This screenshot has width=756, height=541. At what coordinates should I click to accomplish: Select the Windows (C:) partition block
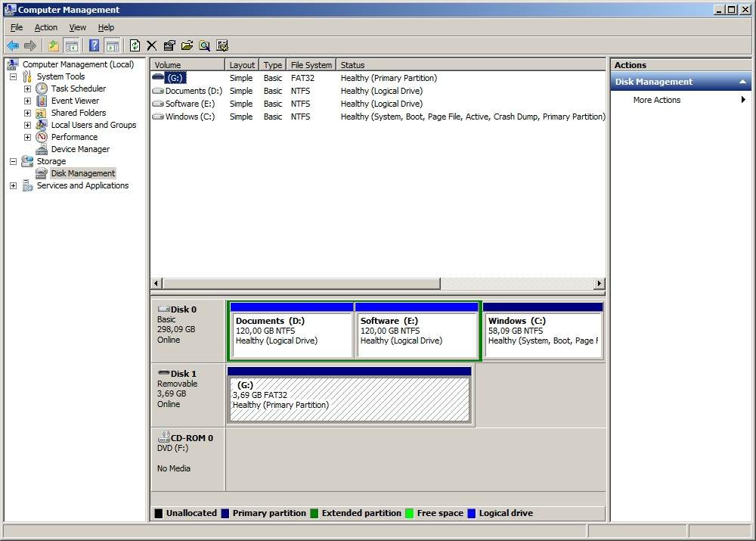[x=542, y=334]
